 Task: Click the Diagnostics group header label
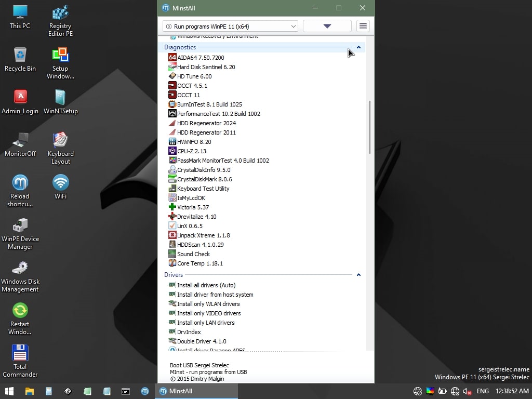tap(180, 47)
